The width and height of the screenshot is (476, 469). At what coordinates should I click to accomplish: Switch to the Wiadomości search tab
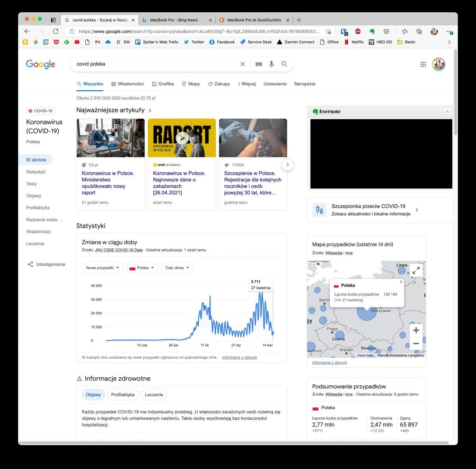tap(127, 84)
